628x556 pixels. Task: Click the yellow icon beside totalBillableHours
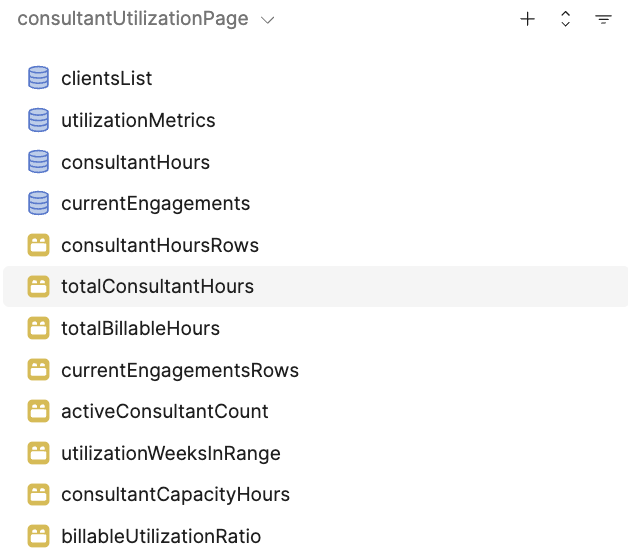click(x=38, y=328)
